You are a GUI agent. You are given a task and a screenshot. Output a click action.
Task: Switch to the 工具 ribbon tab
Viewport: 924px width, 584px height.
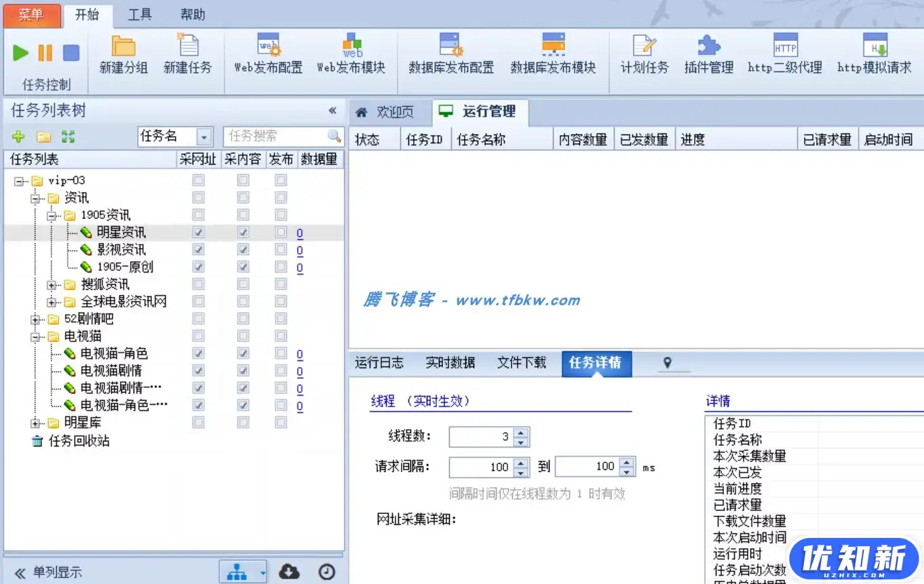pos(140,15)
